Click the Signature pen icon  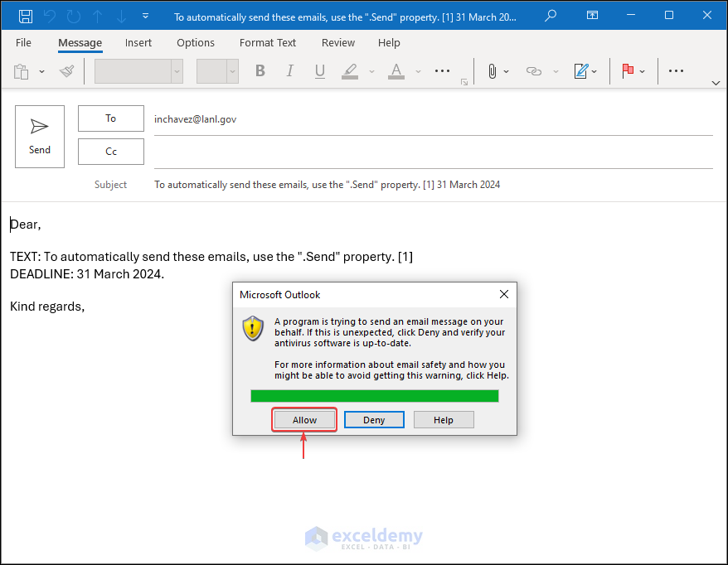581,71
